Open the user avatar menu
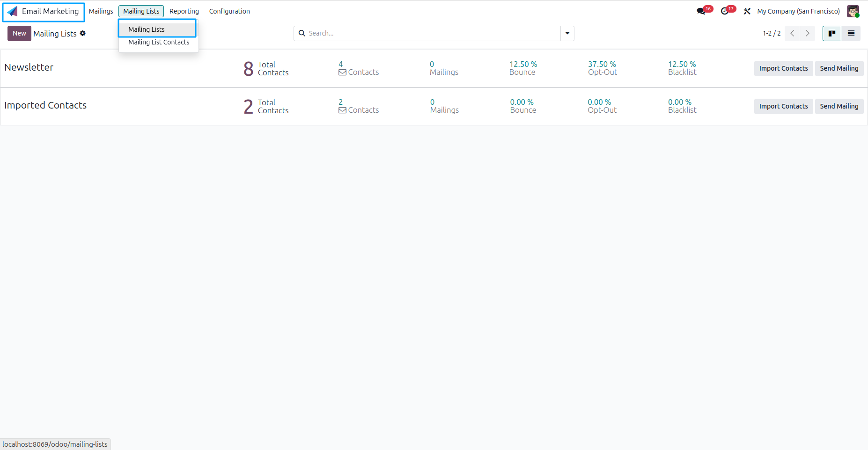The height and width of the screenshot is (450, 868). [x=853, y=11]
